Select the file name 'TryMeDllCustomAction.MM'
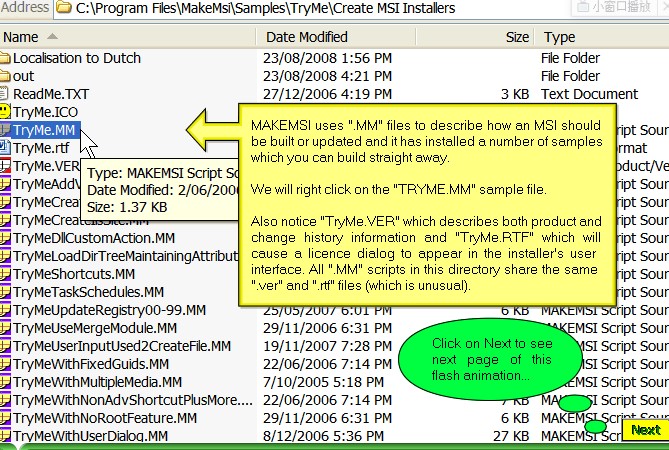This screenshot has width=669, height=450. (94, 238)
